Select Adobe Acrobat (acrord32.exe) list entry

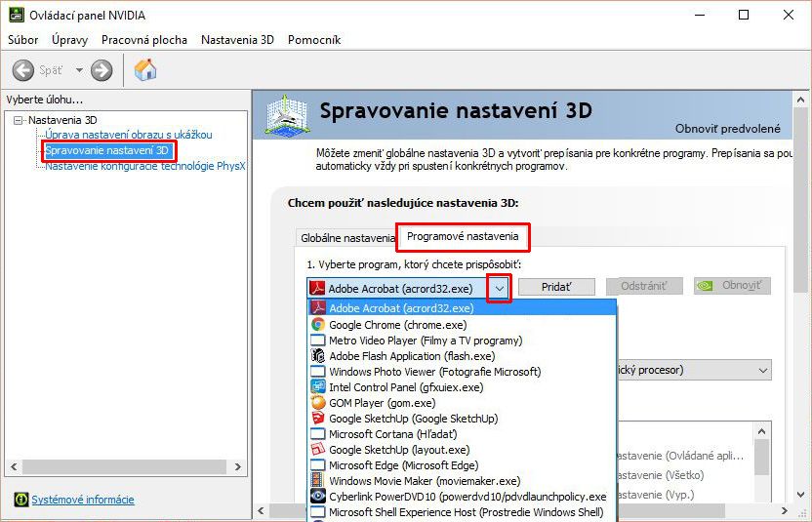pos(463,308)
